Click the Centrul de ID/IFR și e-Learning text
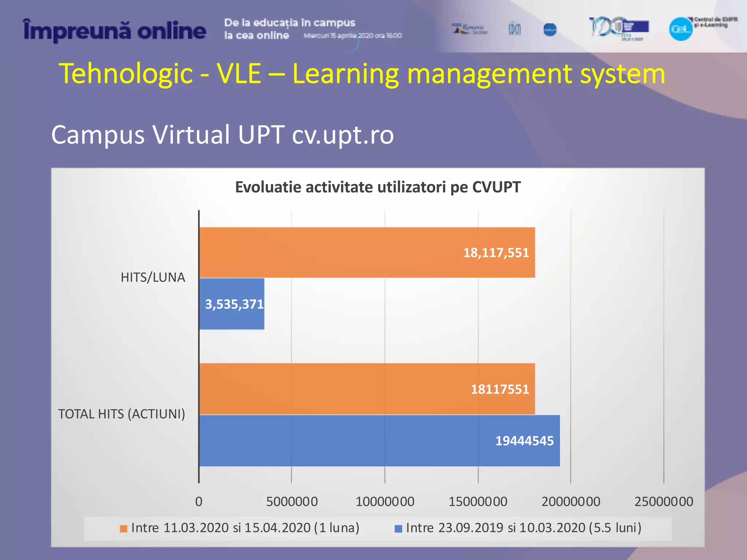This screenshot has width=747, height=560. click(x=716, y=22)
